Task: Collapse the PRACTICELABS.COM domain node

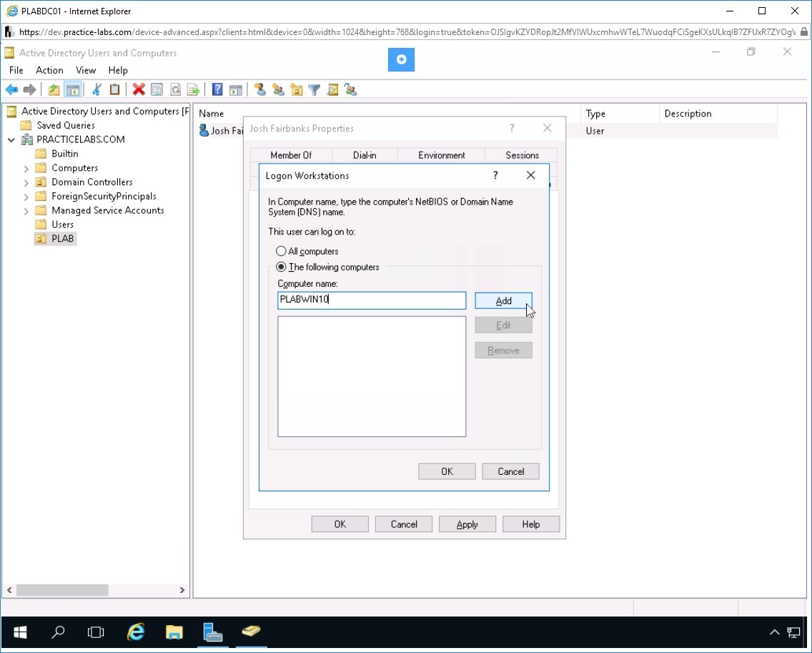Action: tap(11, 139)
